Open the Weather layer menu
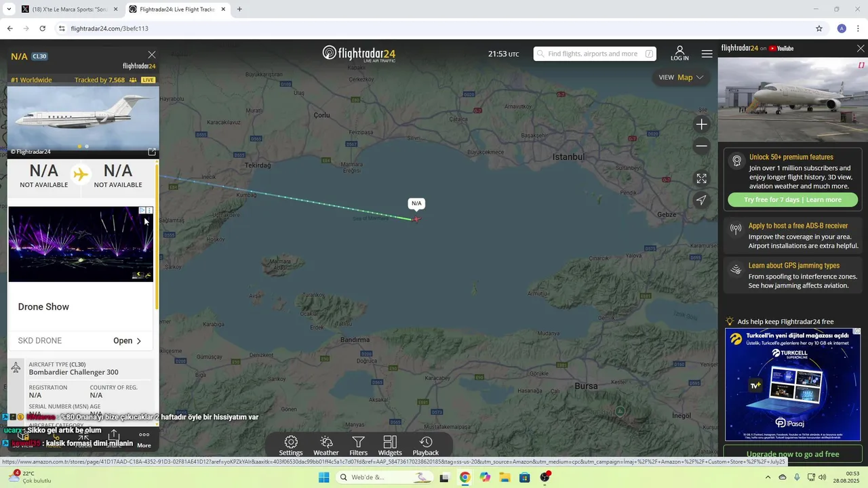Viewport: 868px width, 488px height. (x=326, y=446)
